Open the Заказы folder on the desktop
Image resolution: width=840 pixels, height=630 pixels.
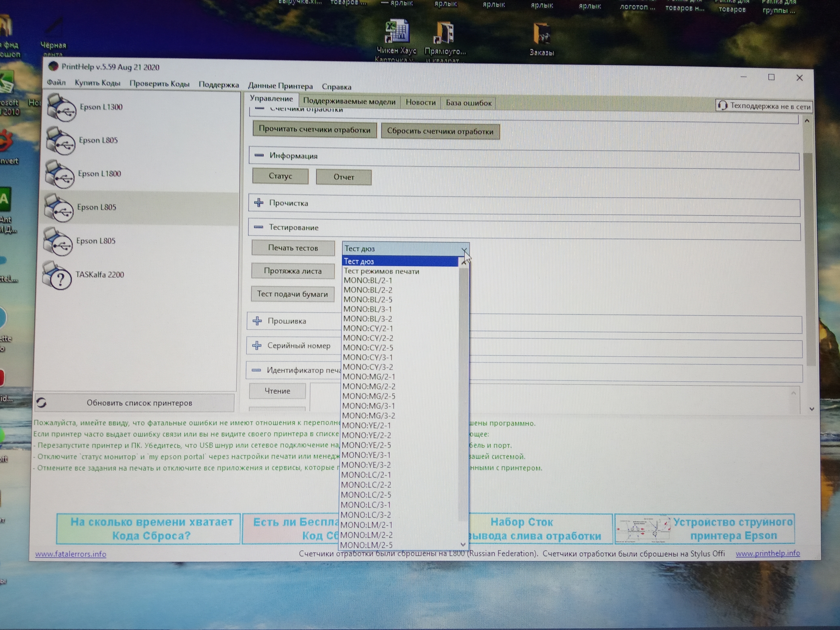point(542,39)
